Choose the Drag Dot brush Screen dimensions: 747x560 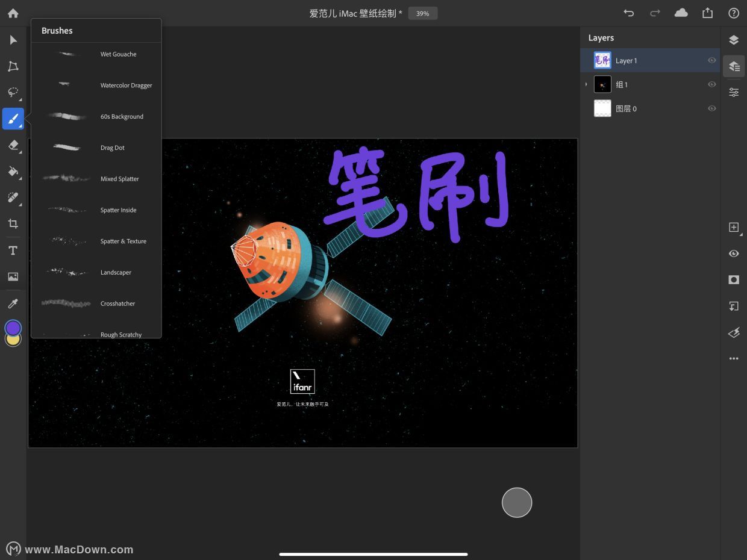click(x=96, y=148)
